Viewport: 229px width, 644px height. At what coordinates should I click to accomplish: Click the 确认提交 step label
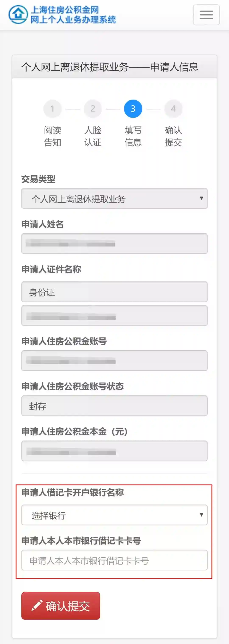click(173, 136)
